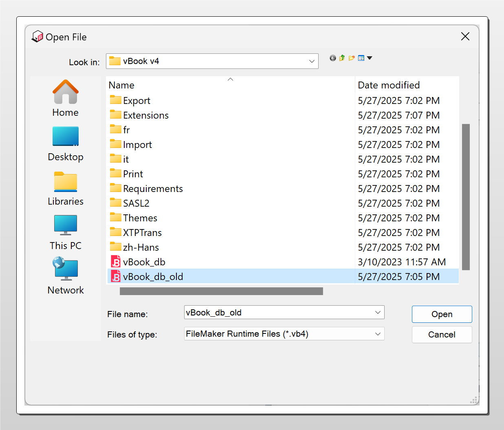The image size is (504, 430).
Task: Click the Open button
Action: tap(442, 314)
